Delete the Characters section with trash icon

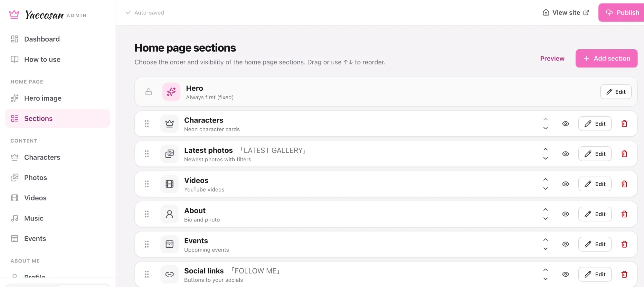(624, 124)
